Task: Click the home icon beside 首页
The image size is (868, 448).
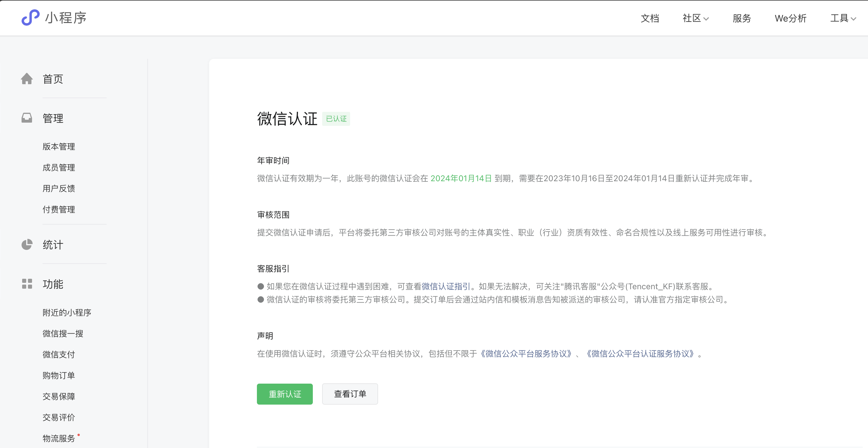Action: click(x=27, y=79)
